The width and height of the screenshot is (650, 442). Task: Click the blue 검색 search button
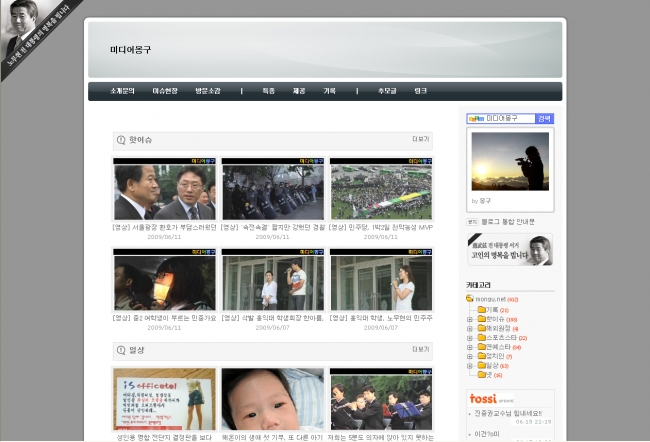tap(544, 119)
